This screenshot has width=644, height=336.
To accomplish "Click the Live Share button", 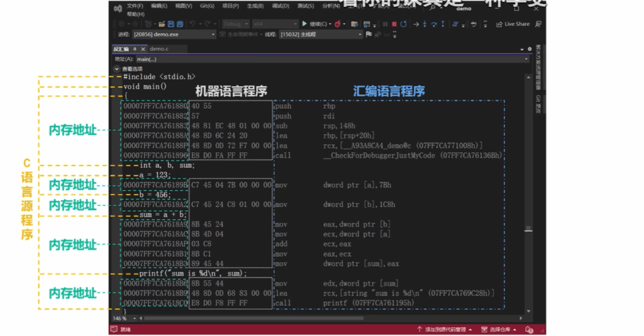I will tap(513, 25).
